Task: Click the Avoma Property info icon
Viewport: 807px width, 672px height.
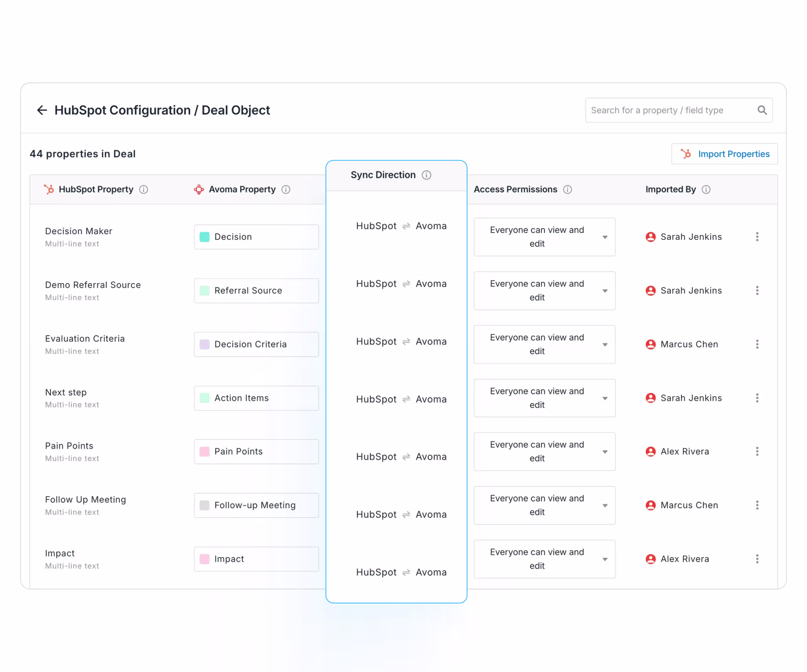Action: pyautogui.click(x=286, y=189)
